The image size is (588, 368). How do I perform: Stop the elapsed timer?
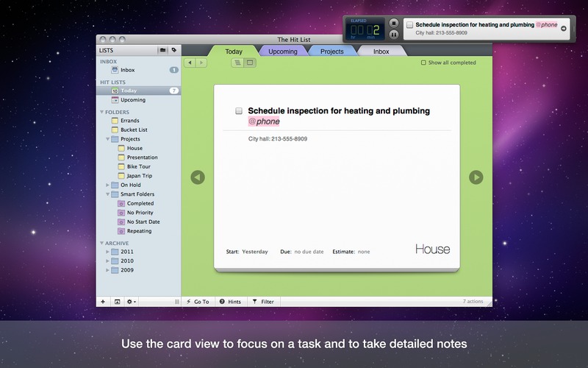(x=393, y=23)
